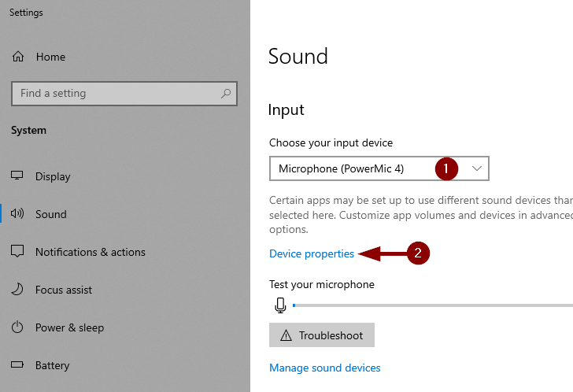The height and width of the screenshot is (392, 573).
Task: Open the Device properties link
Action: [312, 253]
